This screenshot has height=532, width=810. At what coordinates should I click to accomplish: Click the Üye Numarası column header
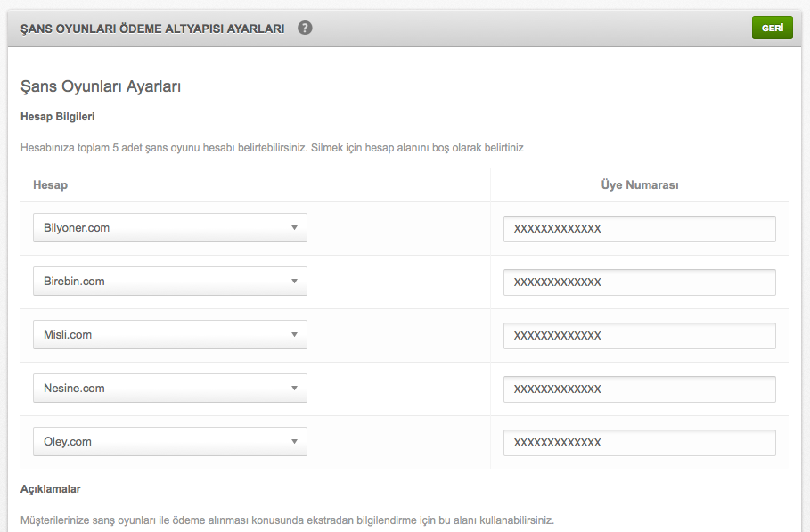[640, 185]
